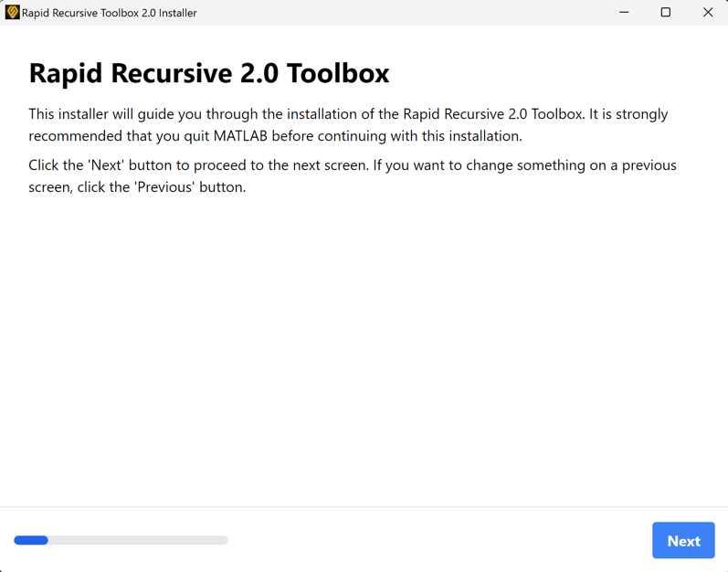Image resolution: width=728 pixels, height=572 pixels.
Task: Click the Next button
Action: click(683, 540)
